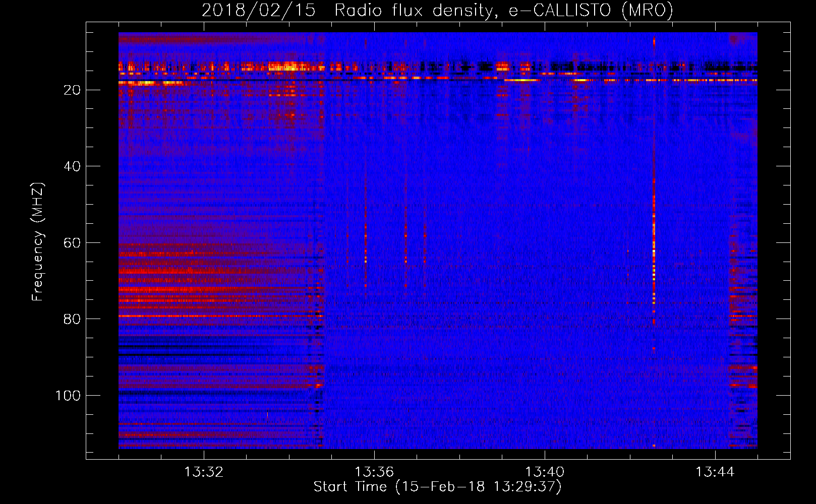This screenshot has height=504, width=816.
Task: Click the '13:44' time tick label
Action: 715,472
